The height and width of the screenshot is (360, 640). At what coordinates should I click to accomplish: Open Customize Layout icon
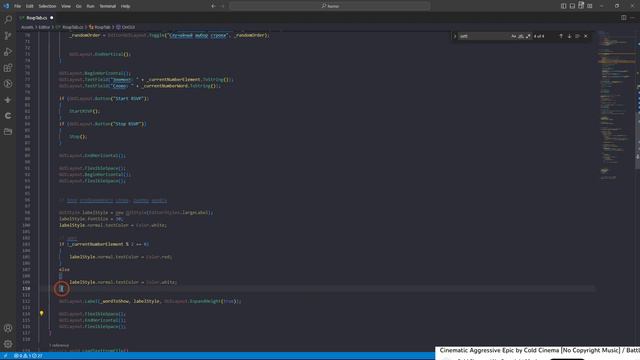coord(590,6)
